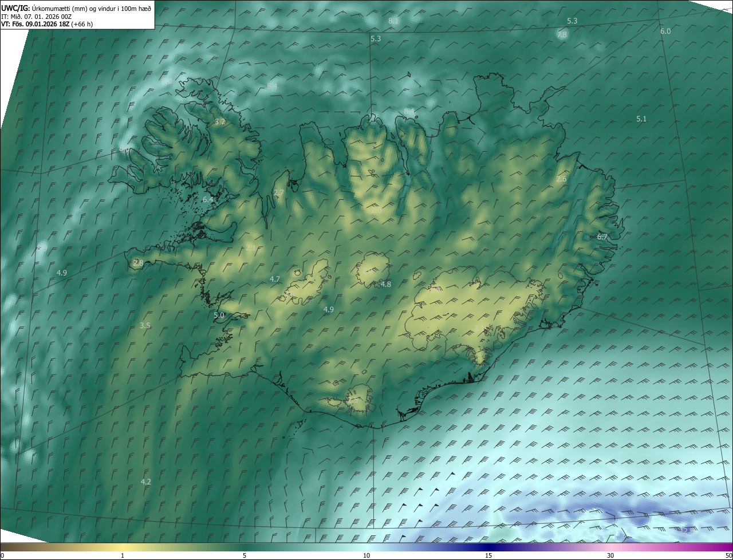Image resolution: width=733 pixels, height=560 pixels.
Task: Click the 6.7 value on the east coast
Action: coord(602,236)
